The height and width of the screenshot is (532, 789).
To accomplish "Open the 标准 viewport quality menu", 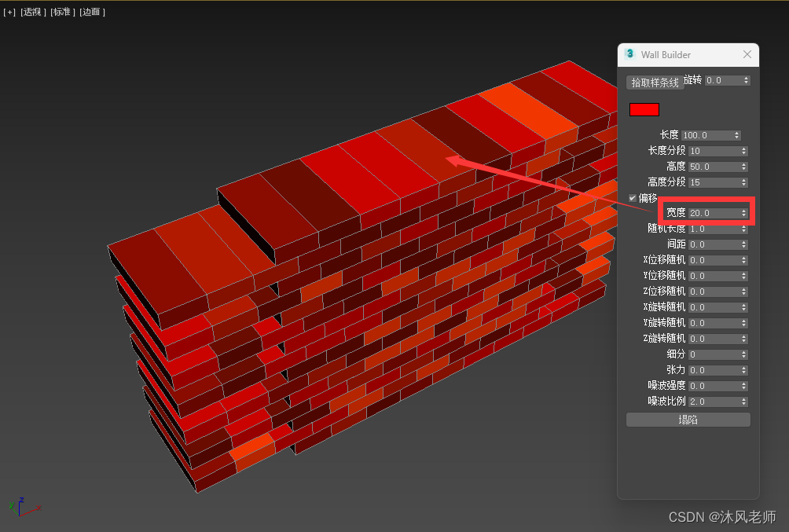I will 62,12.
